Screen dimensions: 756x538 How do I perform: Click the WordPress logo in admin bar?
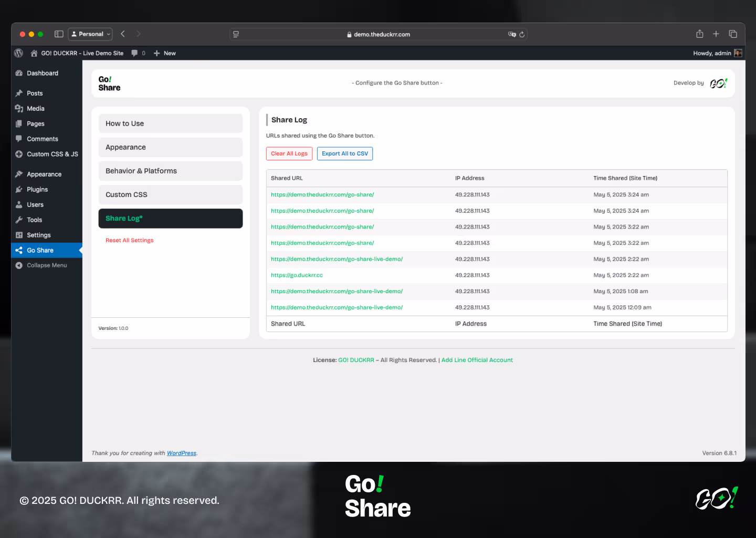click(19, 53)
